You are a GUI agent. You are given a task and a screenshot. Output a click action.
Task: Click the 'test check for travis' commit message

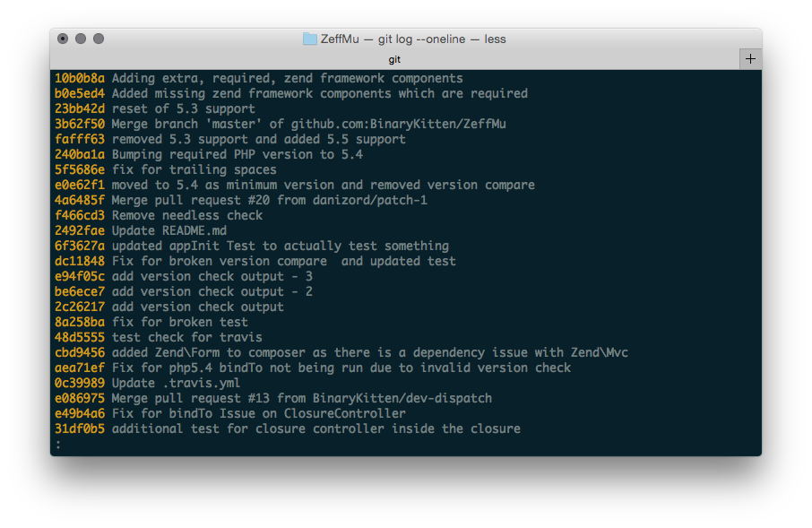[x=188, y=337]
